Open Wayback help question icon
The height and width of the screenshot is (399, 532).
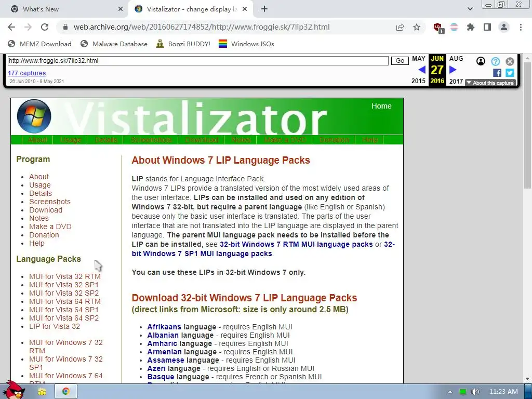tap(495, 61)
